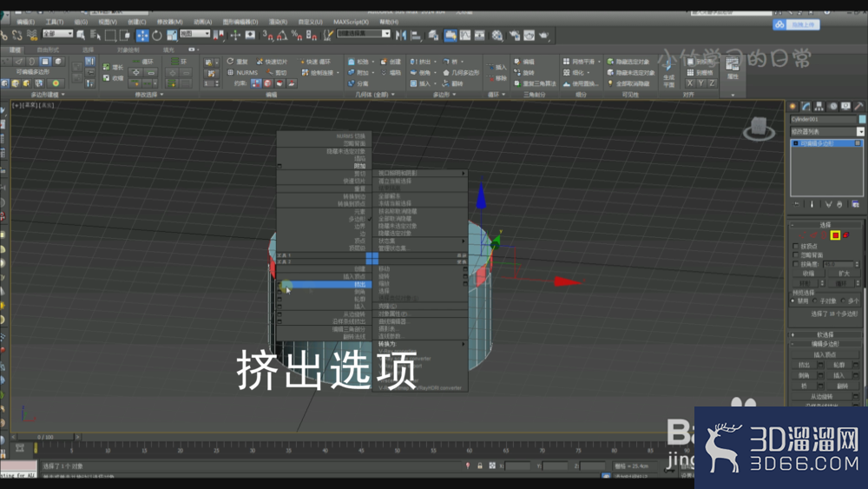Select the 子对象 preview radio button
868x489 pixels.
815,301
